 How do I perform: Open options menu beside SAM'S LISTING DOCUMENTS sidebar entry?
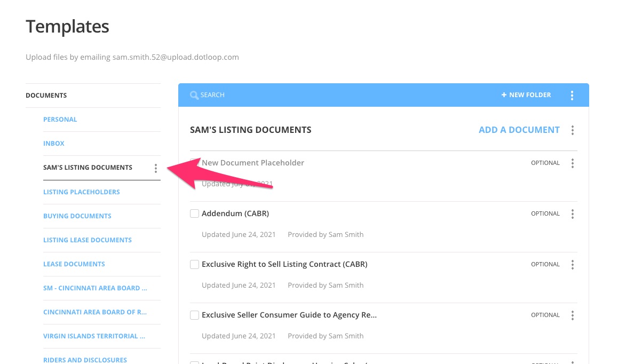(155, 168)
